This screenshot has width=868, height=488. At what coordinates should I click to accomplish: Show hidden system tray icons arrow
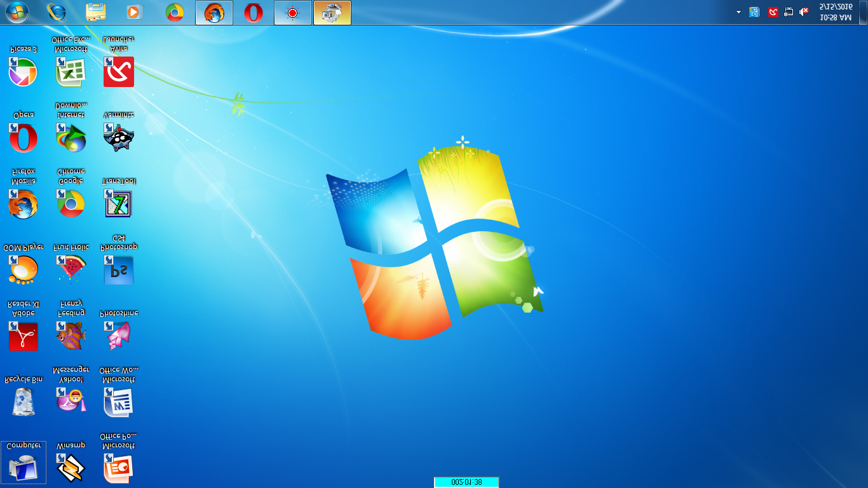pos(738,12)
